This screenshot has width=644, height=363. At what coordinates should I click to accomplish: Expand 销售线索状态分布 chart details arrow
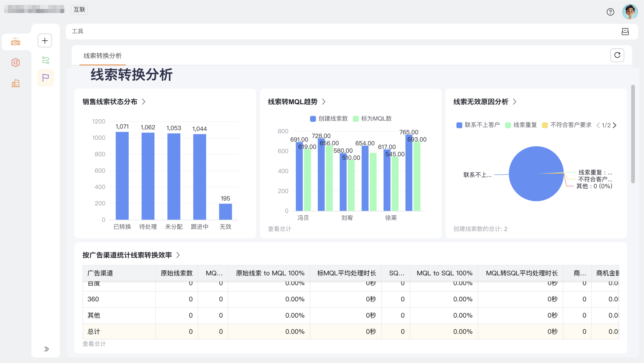click(144, 102)
